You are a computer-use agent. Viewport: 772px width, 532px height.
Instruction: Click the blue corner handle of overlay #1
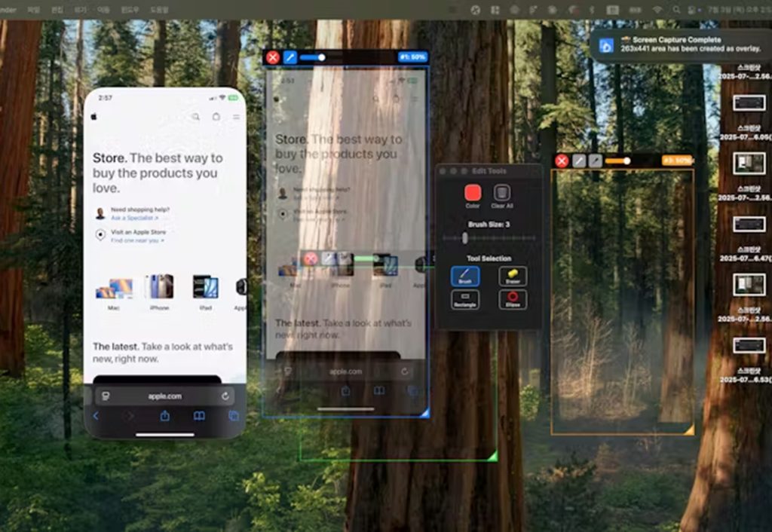point(425,413)
